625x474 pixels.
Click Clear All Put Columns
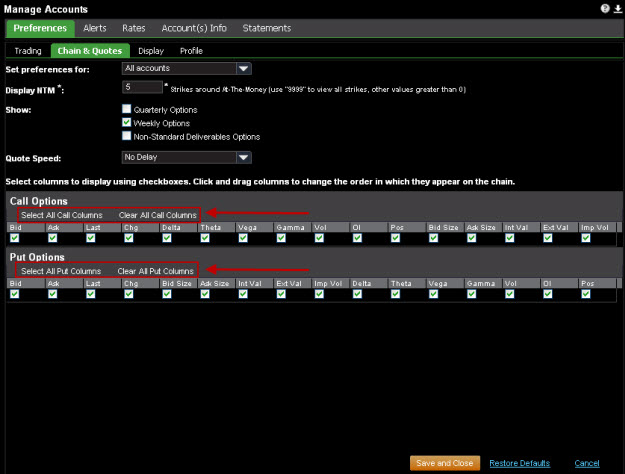(155, 271)
